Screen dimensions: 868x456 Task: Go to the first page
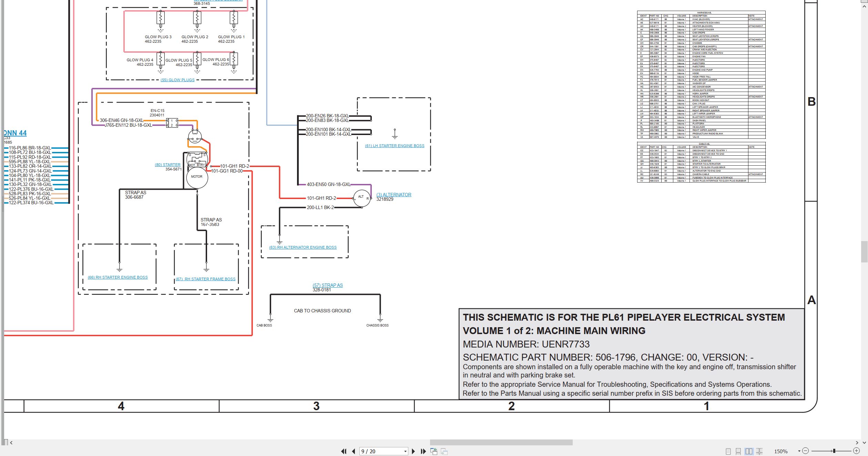click(x=344, y=451)
